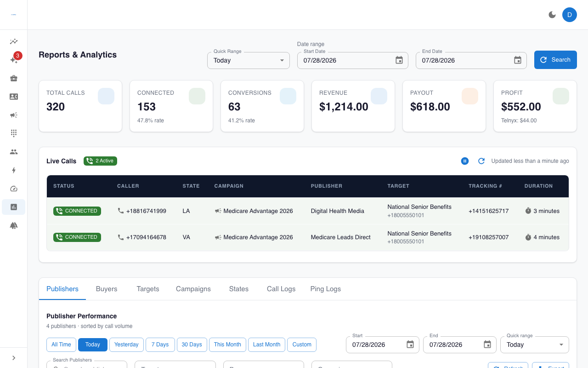The width and height of the screenshot is (588, 368).
Task: Click Medicare Advantage 2026 in VA row
Action: pyautogui.click(x=258, y=237)
